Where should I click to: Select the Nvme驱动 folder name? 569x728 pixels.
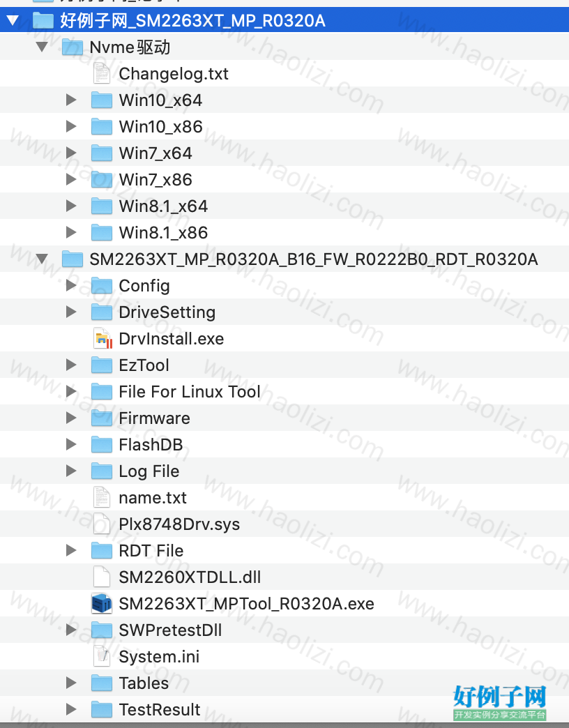[x=130, y=47]
